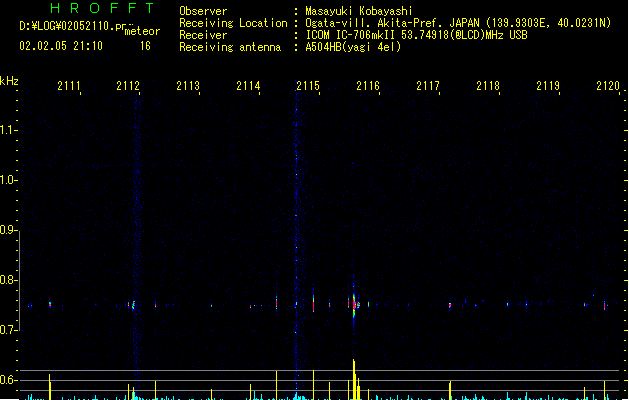Click the 2118 time axis label

488,86
